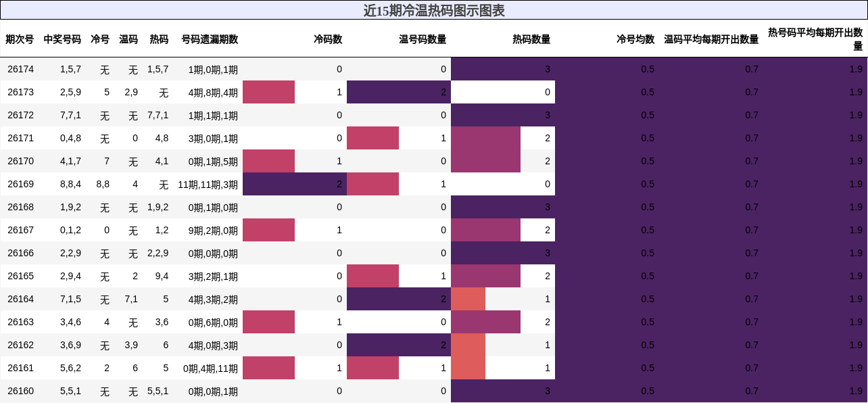The width and height of the screenshot is (868, 403).
Task: Click the chart title 近15期冷温热码图示图表
Action: pos(434,10)
